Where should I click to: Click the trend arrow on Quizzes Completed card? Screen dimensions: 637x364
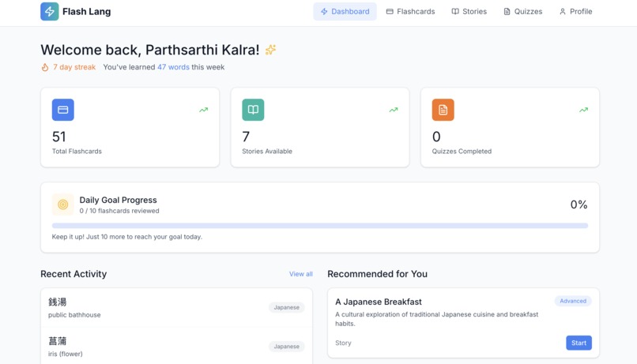(x=583, y=110)
